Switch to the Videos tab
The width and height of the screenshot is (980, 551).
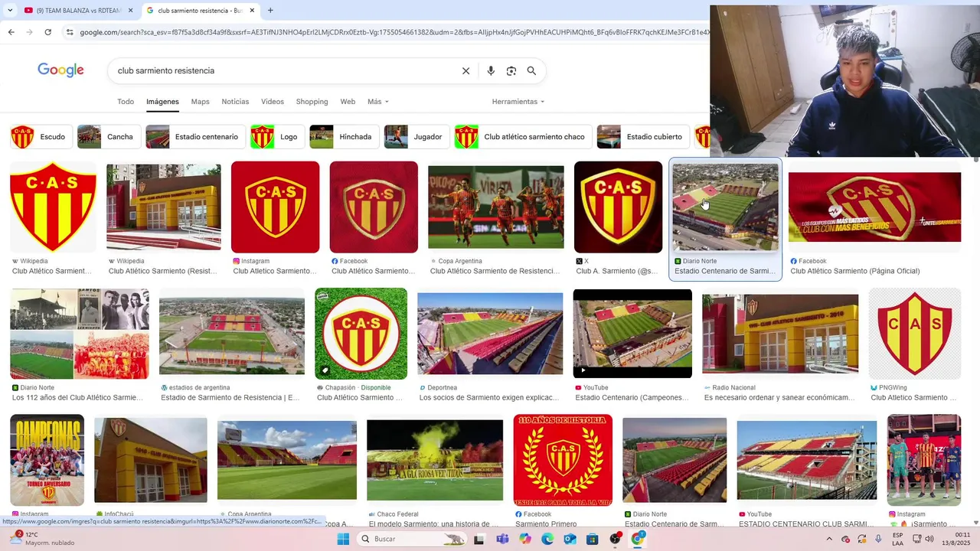pos(272,102)
